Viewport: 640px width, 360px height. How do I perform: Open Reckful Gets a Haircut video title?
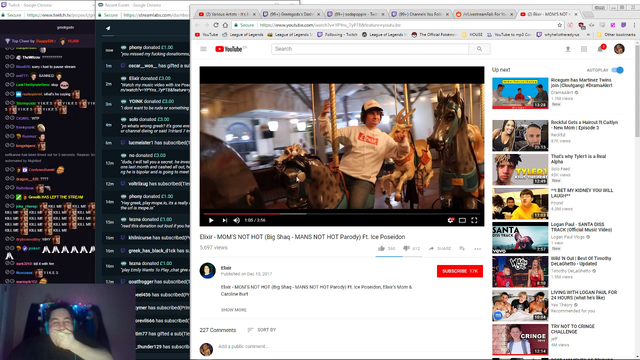tap(584, 125)
